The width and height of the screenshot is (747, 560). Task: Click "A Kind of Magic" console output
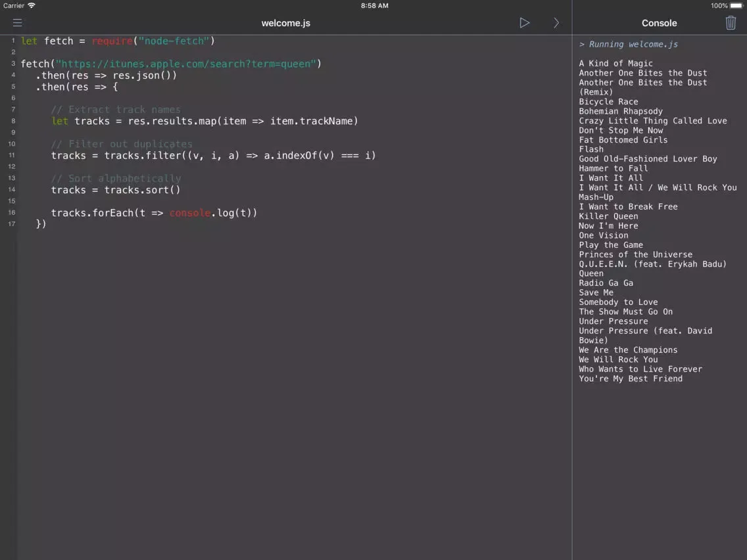tap(615, 63)
